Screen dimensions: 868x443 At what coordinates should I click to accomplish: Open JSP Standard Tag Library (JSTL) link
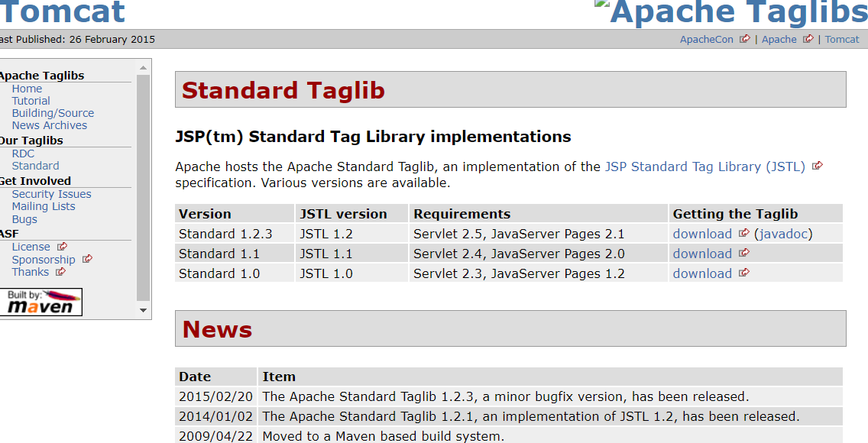[704, 167]
